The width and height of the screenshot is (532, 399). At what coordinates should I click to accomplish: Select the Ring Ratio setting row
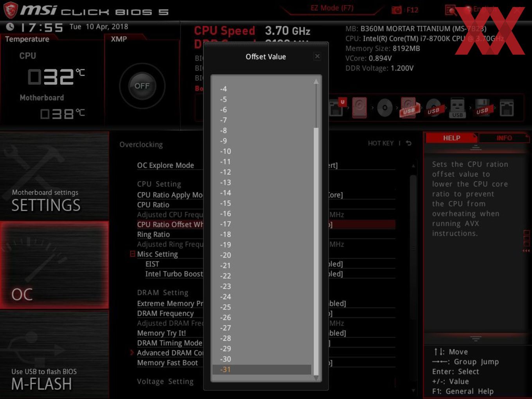[266, 234]
